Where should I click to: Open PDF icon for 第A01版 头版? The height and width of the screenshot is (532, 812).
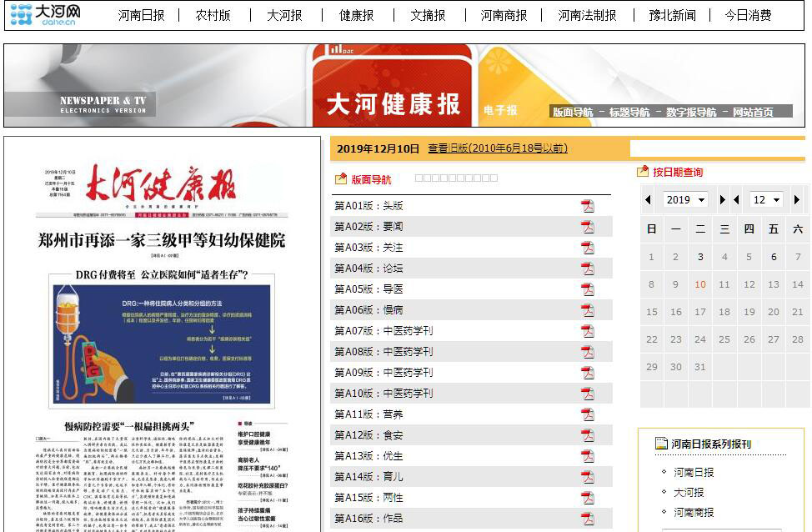[x=588, y=206]
